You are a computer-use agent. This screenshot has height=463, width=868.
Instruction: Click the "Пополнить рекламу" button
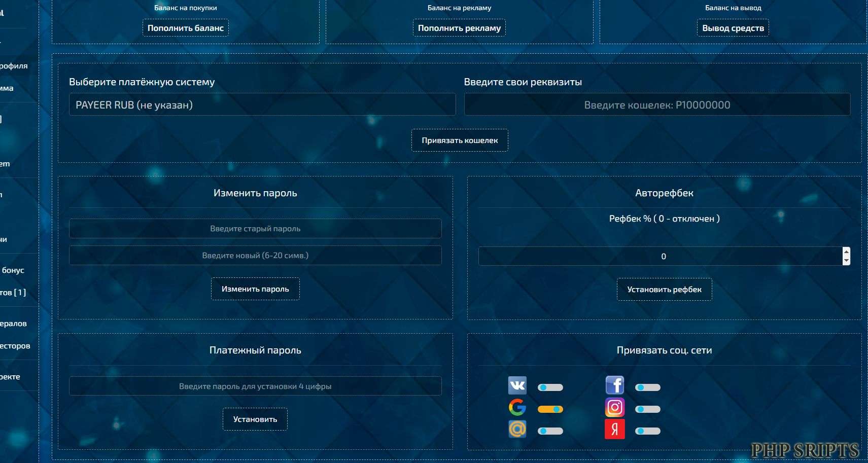(459, 28)
